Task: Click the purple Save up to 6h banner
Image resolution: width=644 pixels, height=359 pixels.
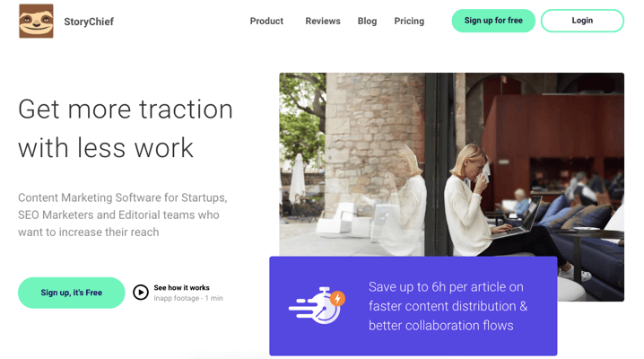Action: (x=413, y=306)
